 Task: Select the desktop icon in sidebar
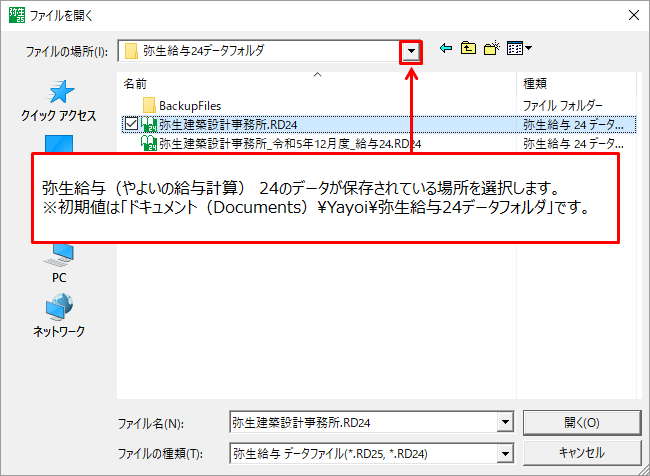[x=59, y=143]
